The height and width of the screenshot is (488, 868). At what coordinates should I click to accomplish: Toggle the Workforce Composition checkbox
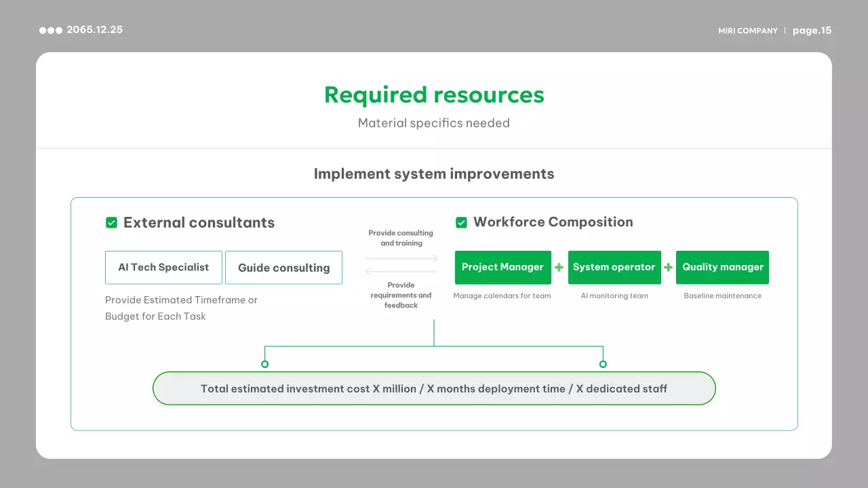click(461, 222)
